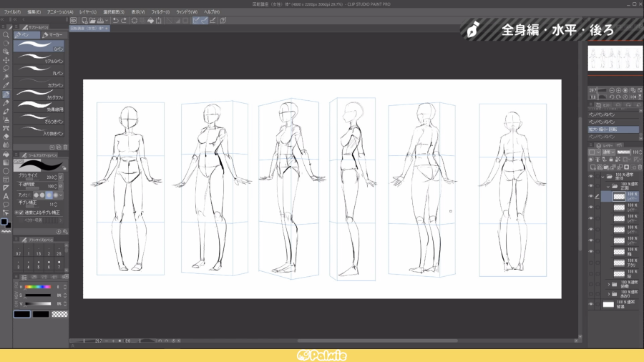Hide the selected layer via eye icon
This screenshot has height=362, width=644.
[591, 196]
